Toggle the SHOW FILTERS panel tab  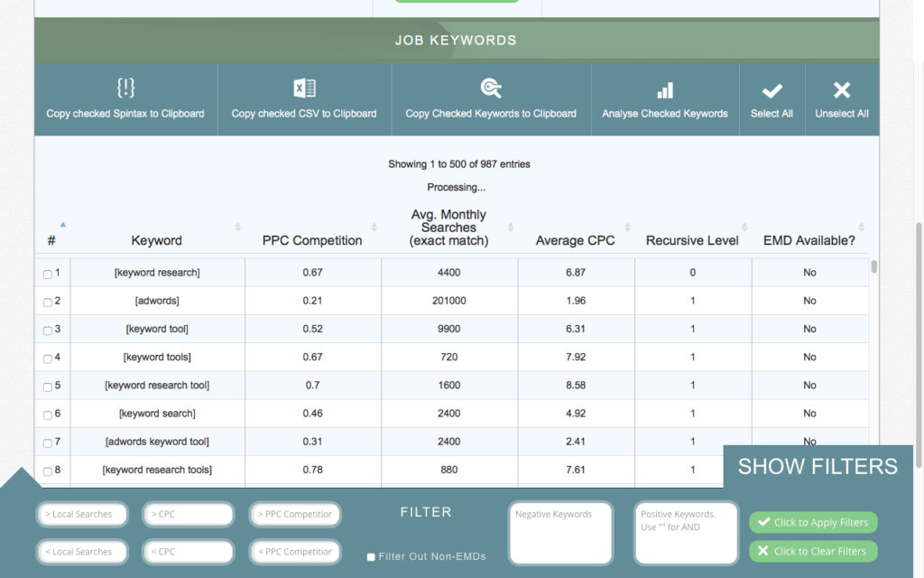pos(818,466)
